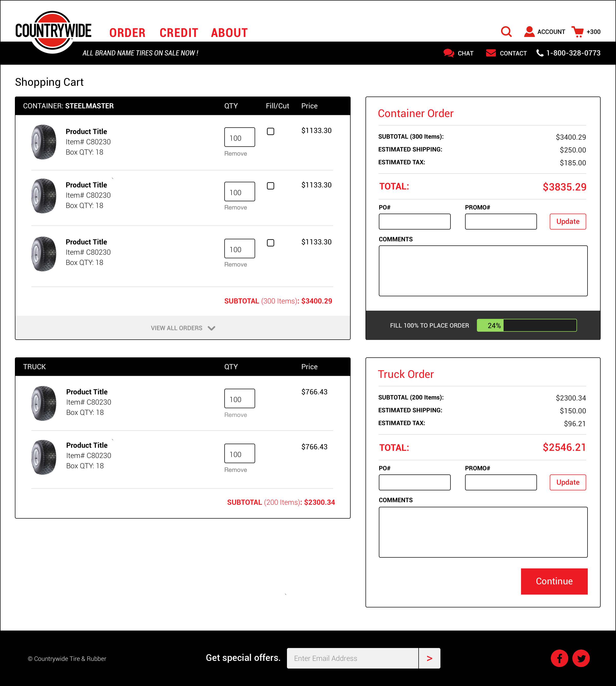Click the red Continue button

tap(554, 581)
